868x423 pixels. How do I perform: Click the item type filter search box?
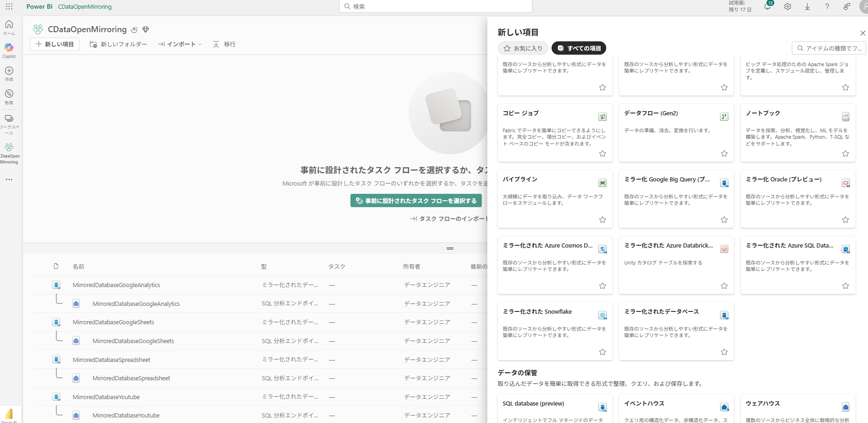(829, 48)
